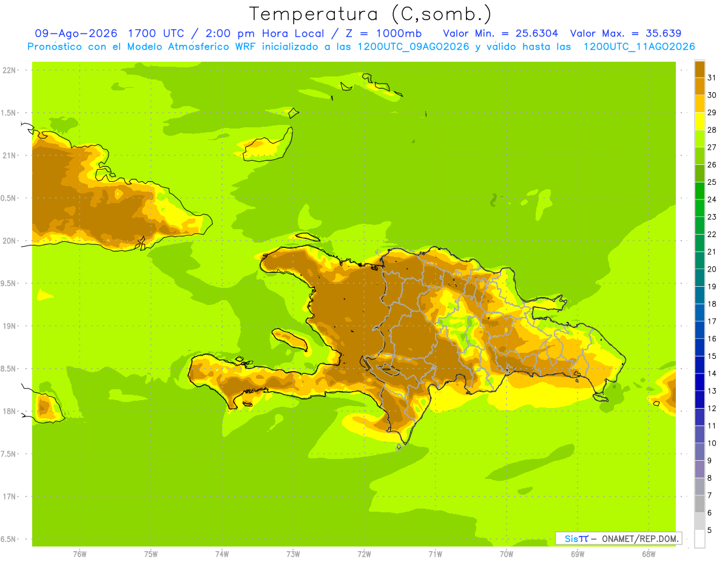Select the gray swatch between 6 and 7

(x=699, y=504)
